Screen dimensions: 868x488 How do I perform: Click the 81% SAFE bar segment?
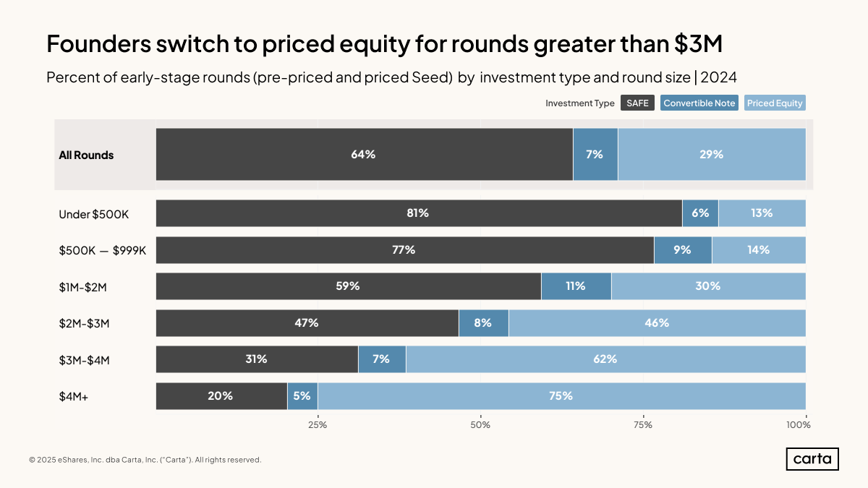coord(418,213)
